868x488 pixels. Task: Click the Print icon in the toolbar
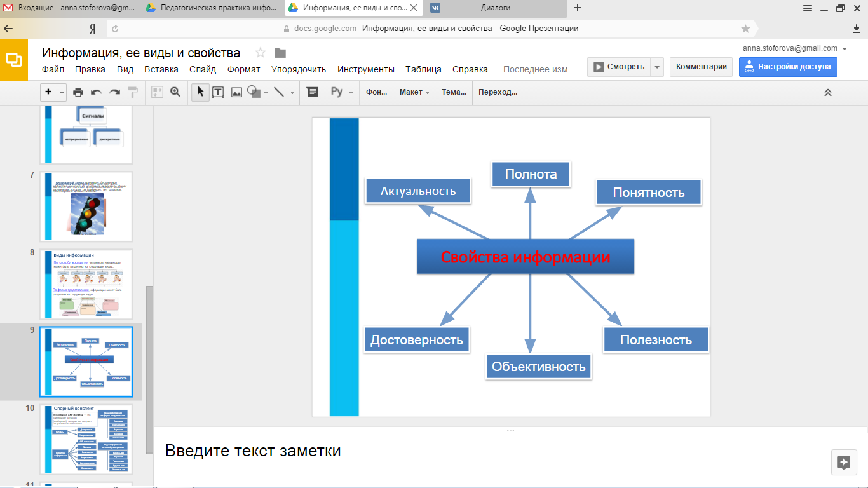click(78, 92)
